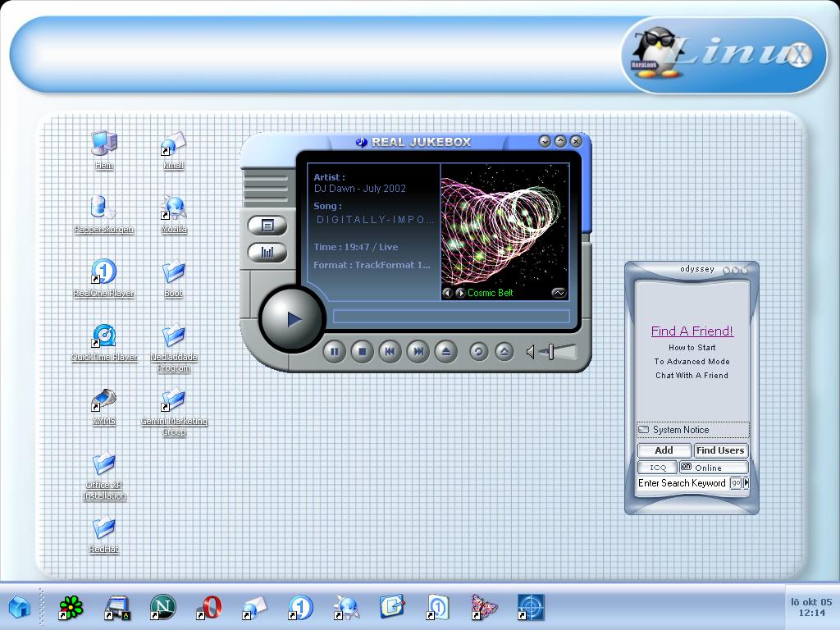Launch Opera from taskbar
The height and width of the screenshot is (630, 840).
point(209,608)
